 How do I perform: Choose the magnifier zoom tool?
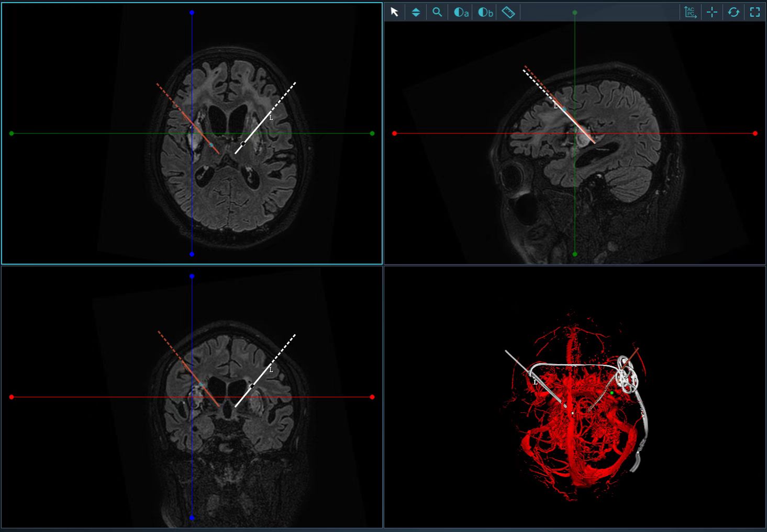click(x=437, y=12)
